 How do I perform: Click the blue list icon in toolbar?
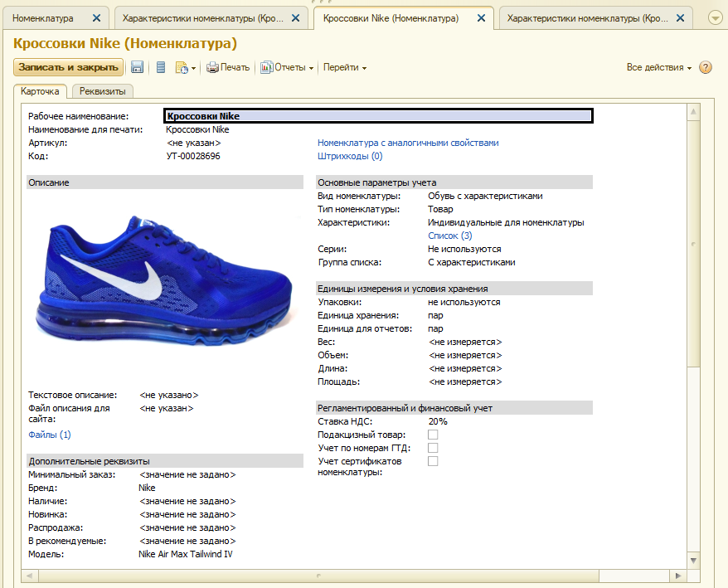coord(161,67)
